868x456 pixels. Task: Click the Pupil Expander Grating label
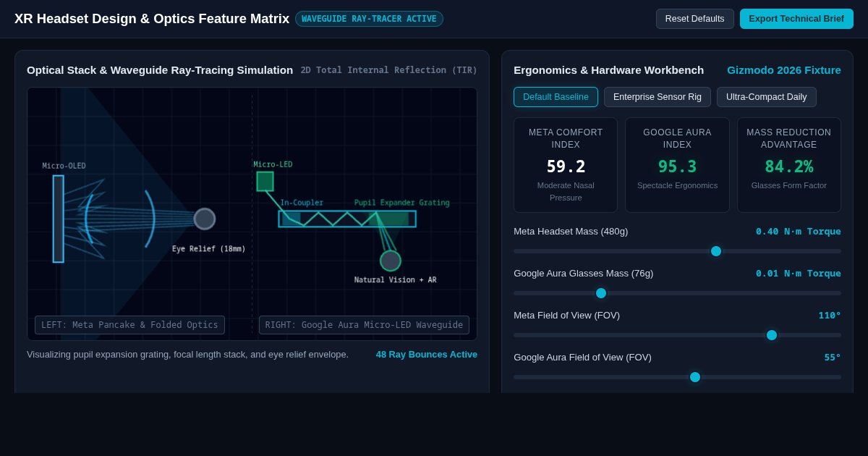point(401,203)
